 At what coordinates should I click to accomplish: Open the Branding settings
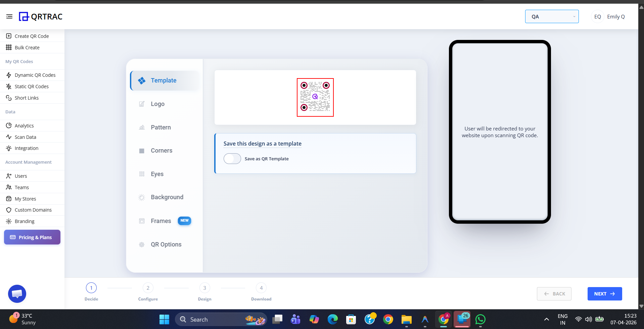pos(25,221)
